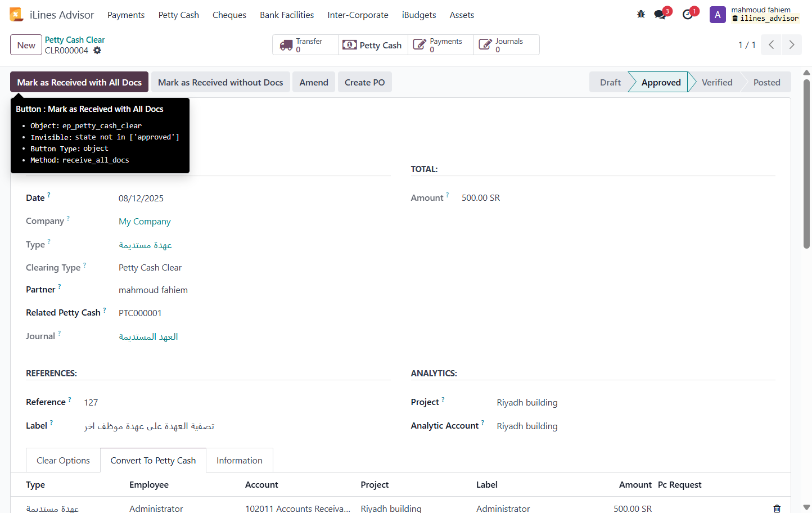Click Mark as Received with All Docs
This screenshot has height=513, width=812.
79,82
